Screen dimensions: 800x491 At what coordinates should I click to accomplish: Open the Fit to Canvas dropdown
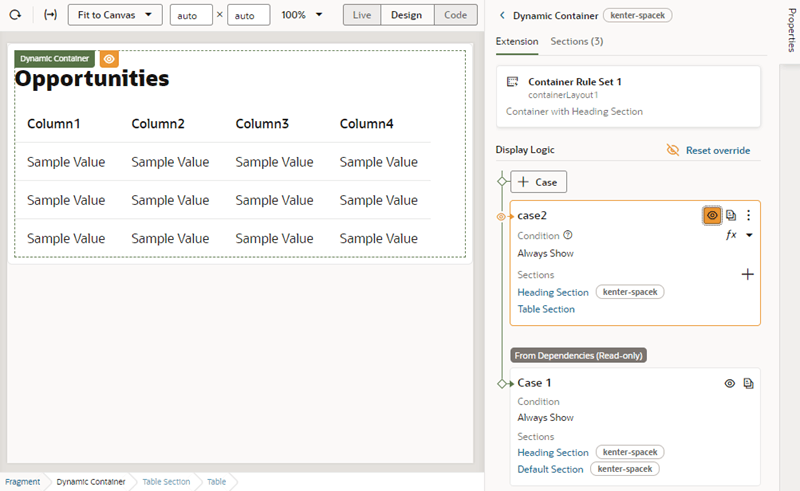tap(115, 15)
